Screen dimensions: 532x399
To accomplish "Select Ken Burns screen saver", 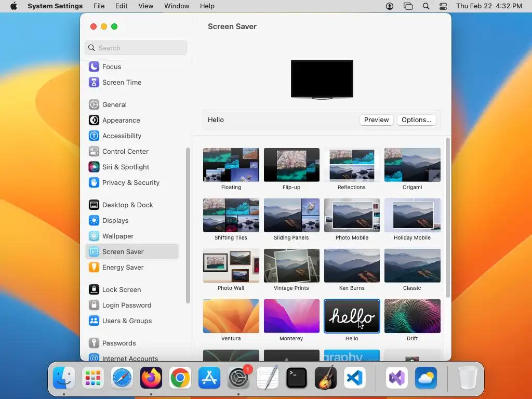I will pyautogui.click(x=352, y=265).
